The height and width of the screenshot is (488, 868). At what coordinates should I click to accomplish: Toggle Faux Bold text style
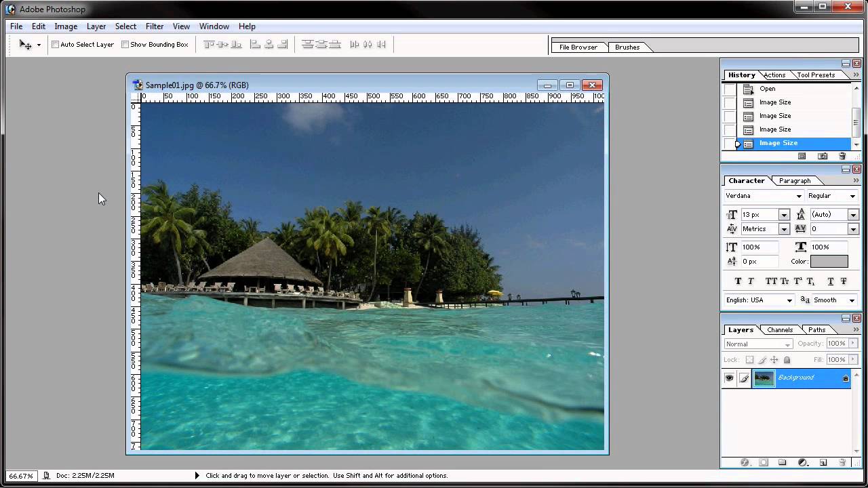738,281
